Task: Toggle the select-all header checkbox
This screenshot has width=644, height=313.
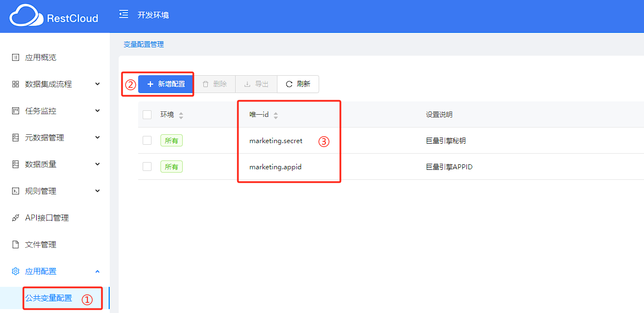Action: 147,115
